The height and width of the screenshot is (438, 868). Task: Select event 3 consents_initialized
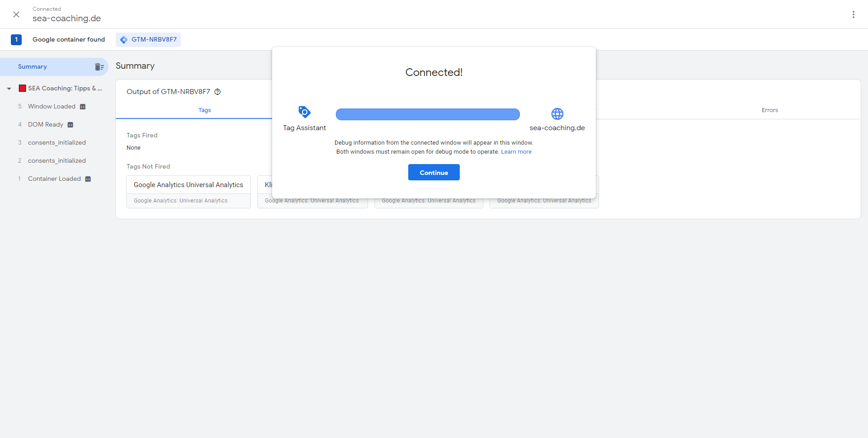57,143
